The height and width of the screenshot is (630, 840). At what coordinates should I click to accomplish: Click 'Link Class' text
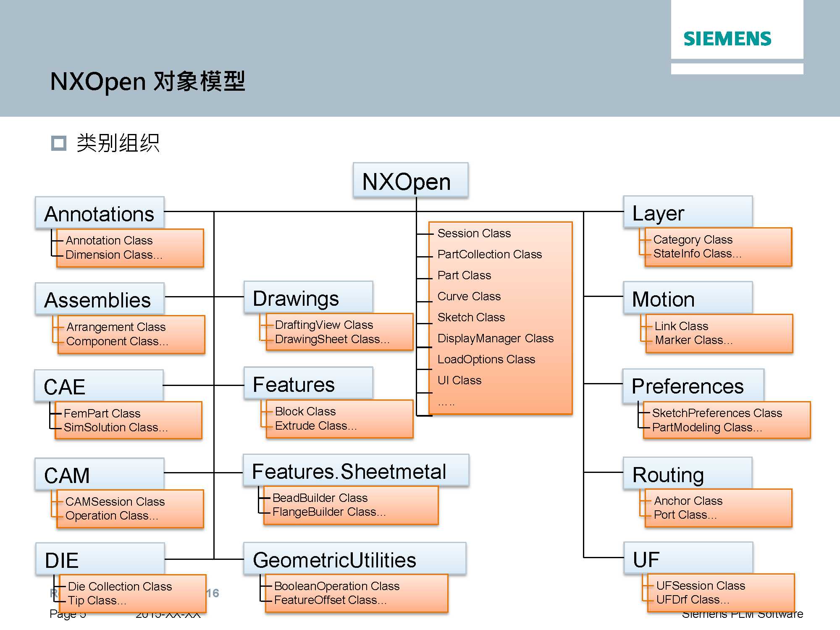click(x=681, y=326)
